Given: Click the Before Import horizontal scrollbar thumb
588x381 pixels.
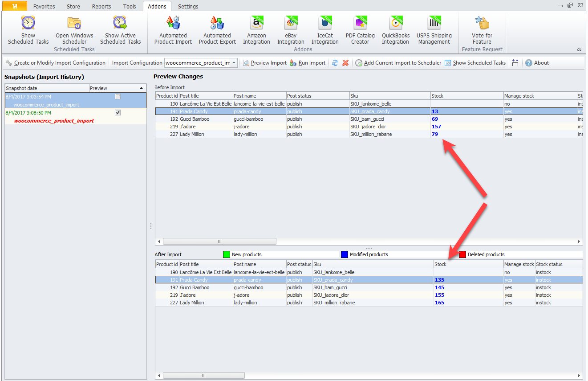Looking at the screenshot, I should click(x=219, y=241).
